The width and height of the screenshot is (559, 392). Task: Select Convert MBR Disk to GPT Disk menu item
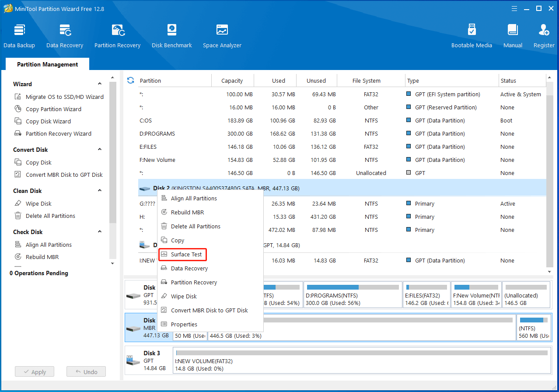209,310
